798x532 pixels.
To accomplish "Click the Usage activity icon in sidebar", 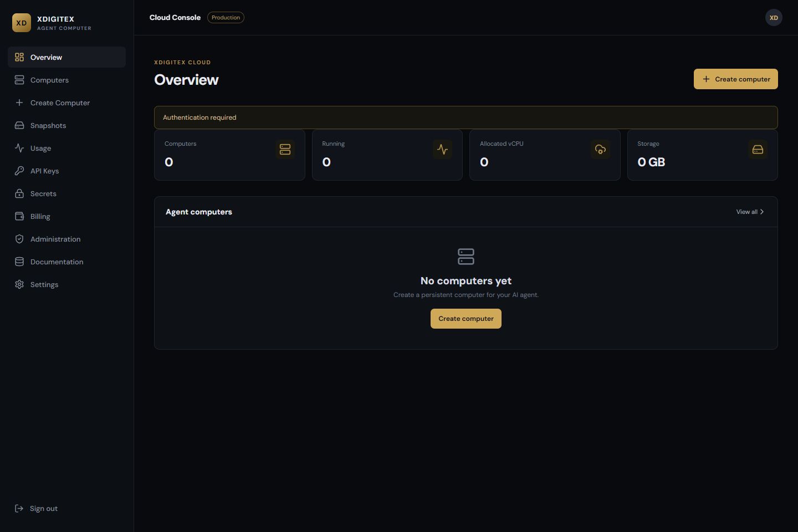I will (19, 148).
